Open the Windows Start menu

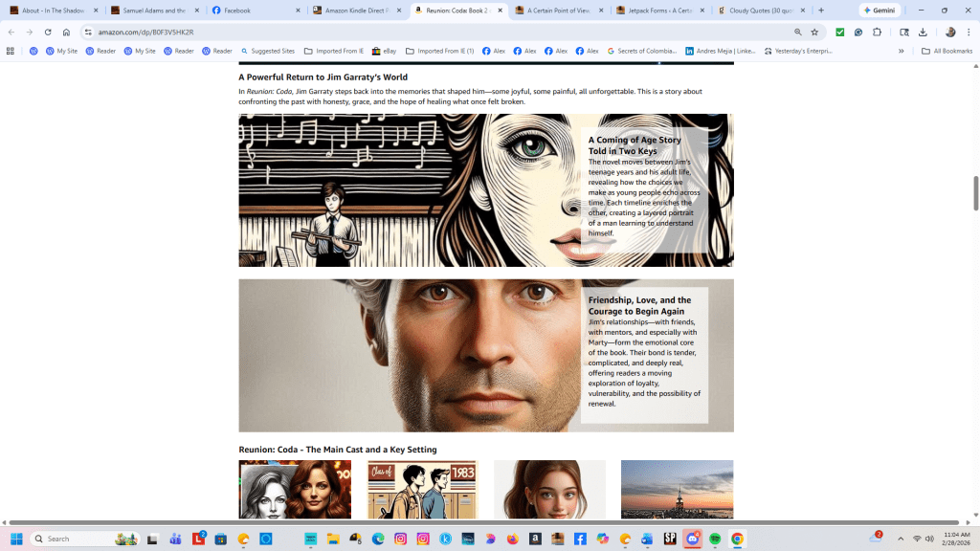(x=16, y=539)
